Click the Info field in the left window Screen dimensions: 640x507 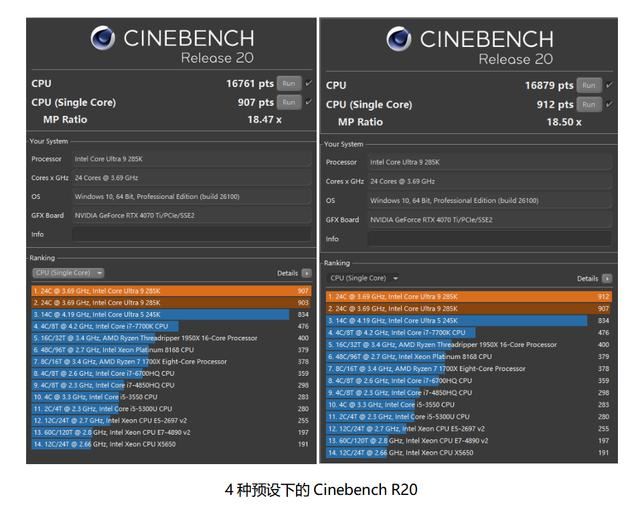pyautogui.click(x=190, y=235)
